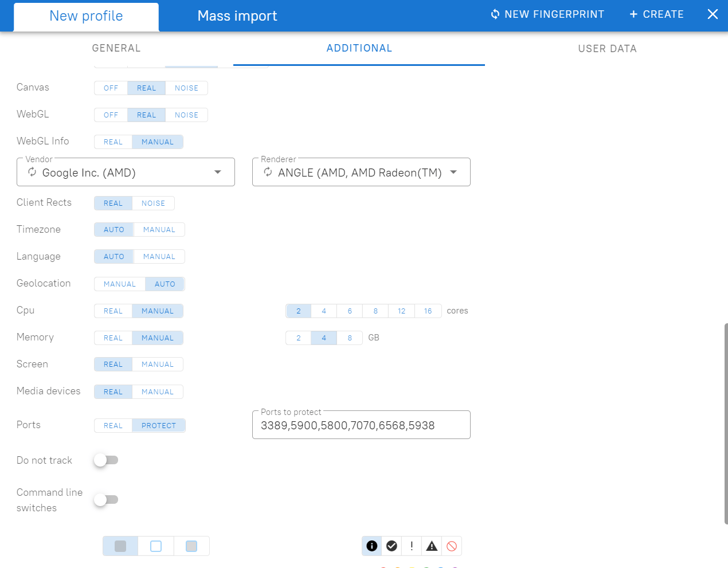Select the New profile tab
Image resolution: width=728 pixels, height=568 pixels.
86,16
